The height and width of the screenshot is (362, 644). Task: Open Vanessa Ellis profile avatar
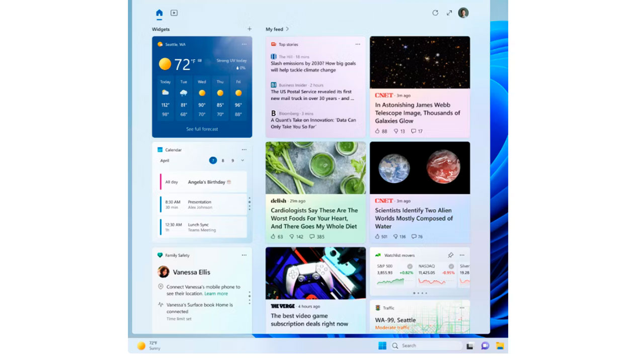click(164, 272)
